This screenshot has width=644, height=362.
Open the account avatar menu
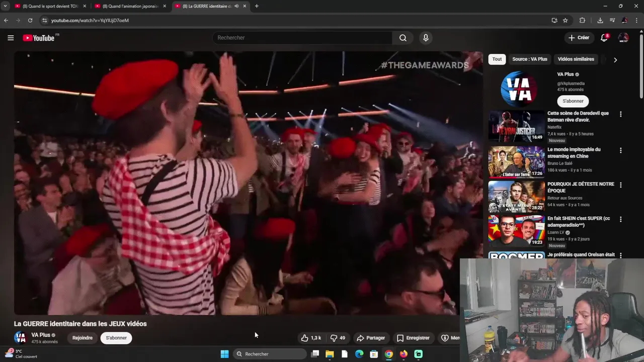click(623, 38)
